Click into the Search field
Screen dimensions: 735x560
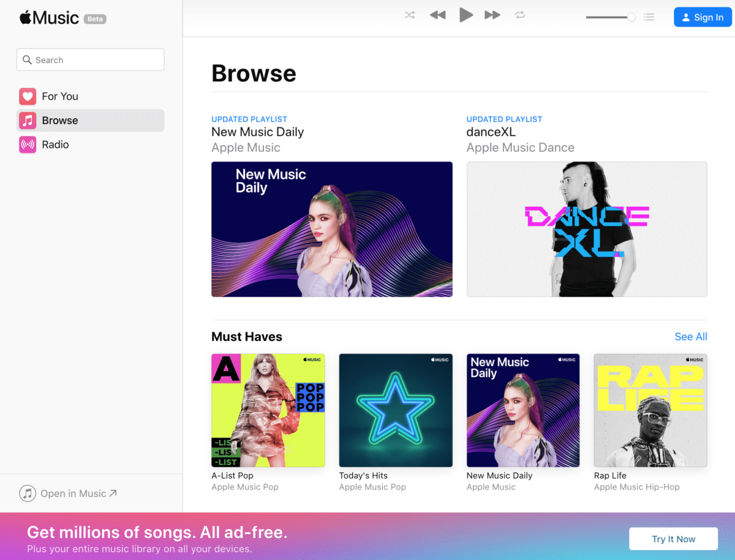(90, 60)
